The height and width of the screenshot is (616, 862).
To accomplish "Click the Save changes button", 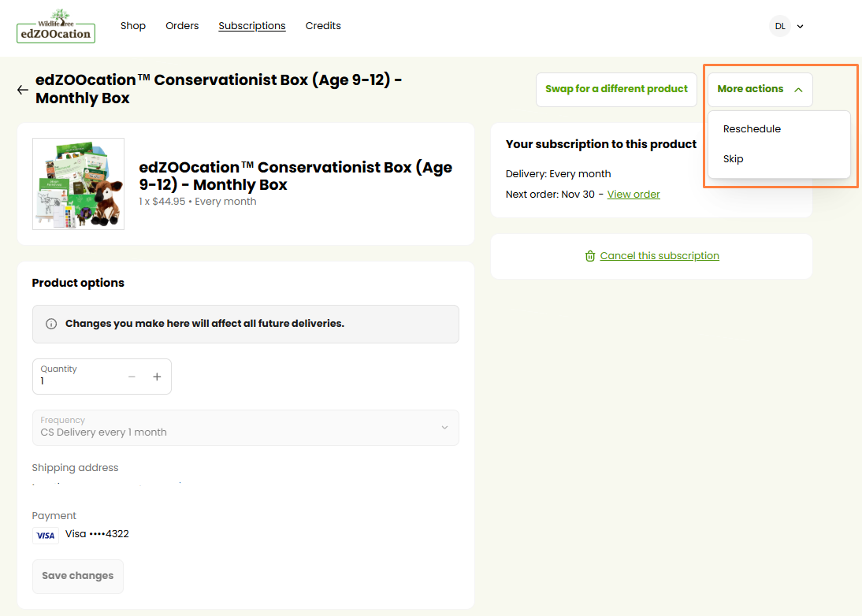I will [x=78, y=576].
